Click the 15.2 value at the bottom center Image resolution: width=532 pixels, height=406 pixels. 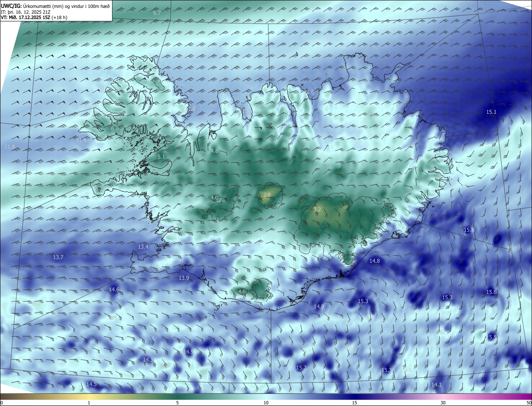point(301,368)
